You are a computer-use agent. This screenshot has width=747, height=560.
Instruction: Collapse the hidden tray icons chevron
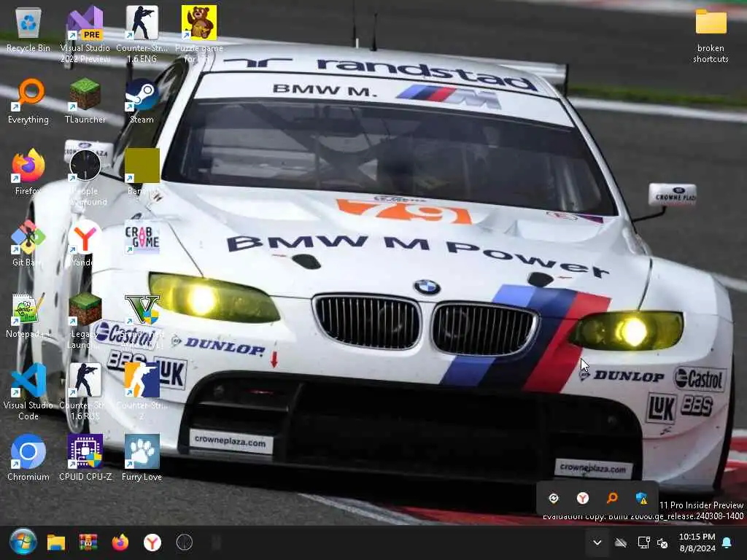point(597,542)
